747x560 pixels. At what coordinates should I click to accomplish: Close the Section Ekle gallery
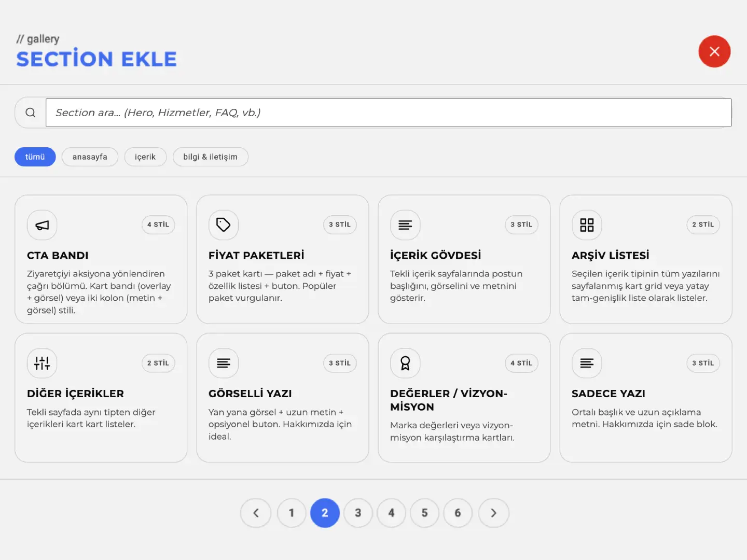pyautogui.click(x=714, y=51)
